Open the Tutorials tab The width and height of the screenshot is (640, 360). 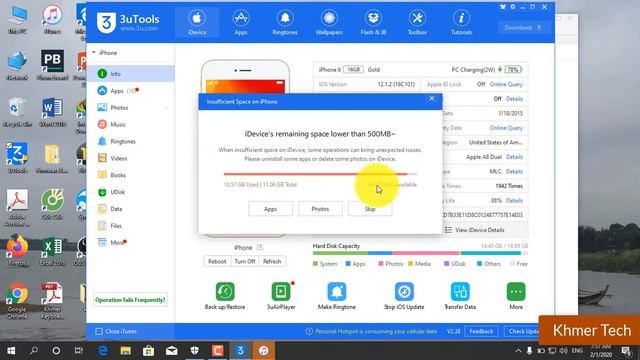pos(461,22)
